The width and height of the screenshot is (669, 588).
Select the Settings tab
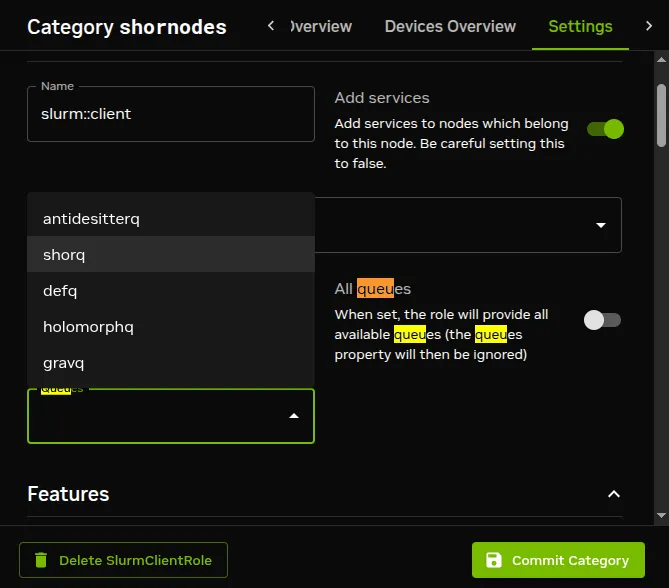coord(580,26)
